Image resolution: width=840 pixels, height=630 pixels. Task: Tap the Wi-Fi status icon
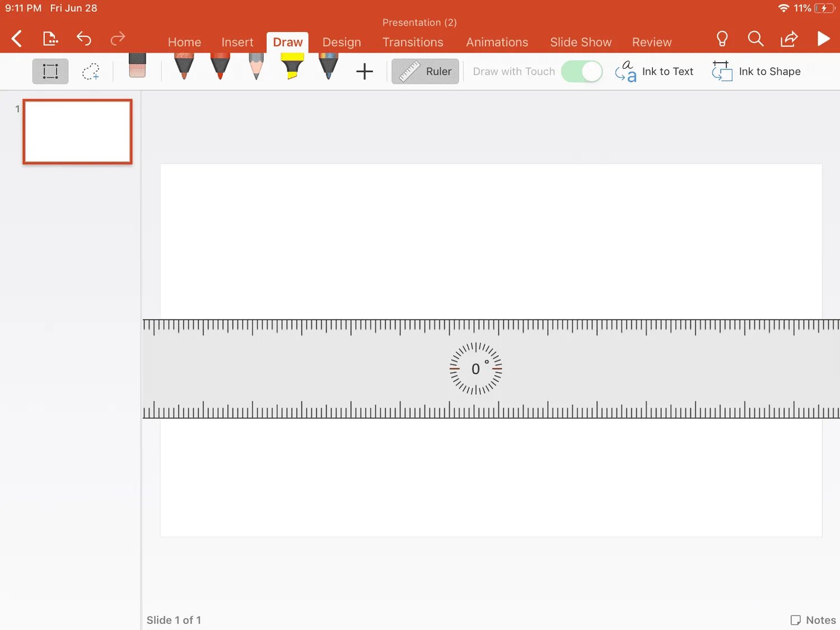[x=783, y=8]
